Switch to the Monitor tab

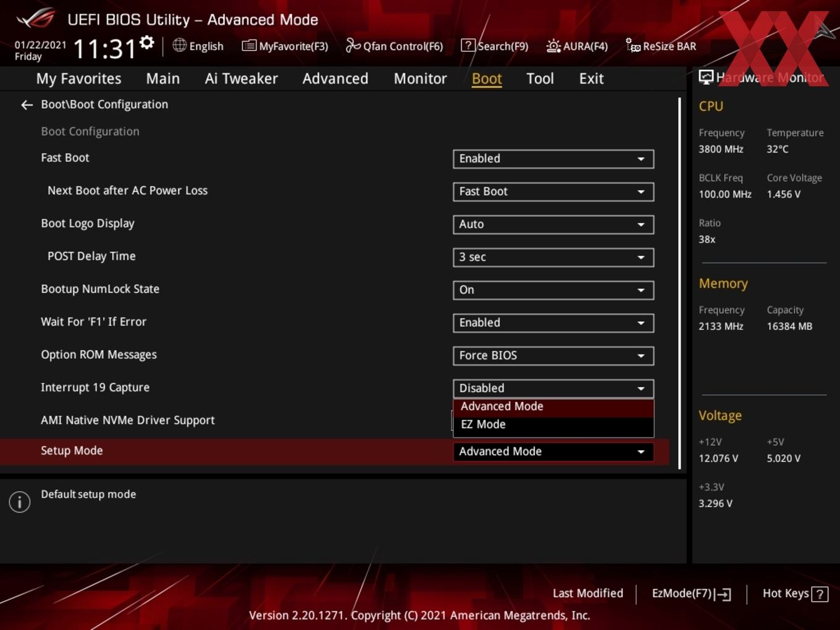coord(420,79)
